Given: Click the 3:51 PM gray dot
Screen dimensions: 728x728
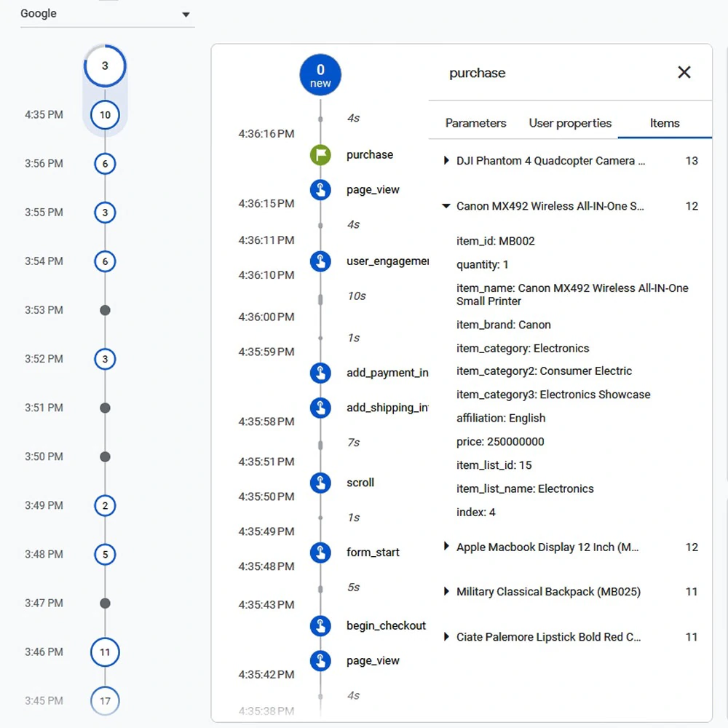Looking at the screenshot, I should click(105, 408).
